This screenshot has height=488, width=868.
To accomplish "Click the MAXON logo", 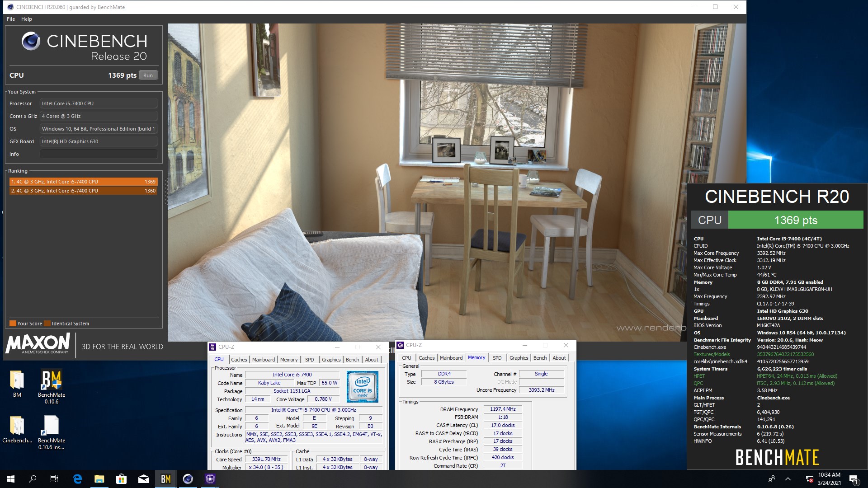I will click(38, 344).
